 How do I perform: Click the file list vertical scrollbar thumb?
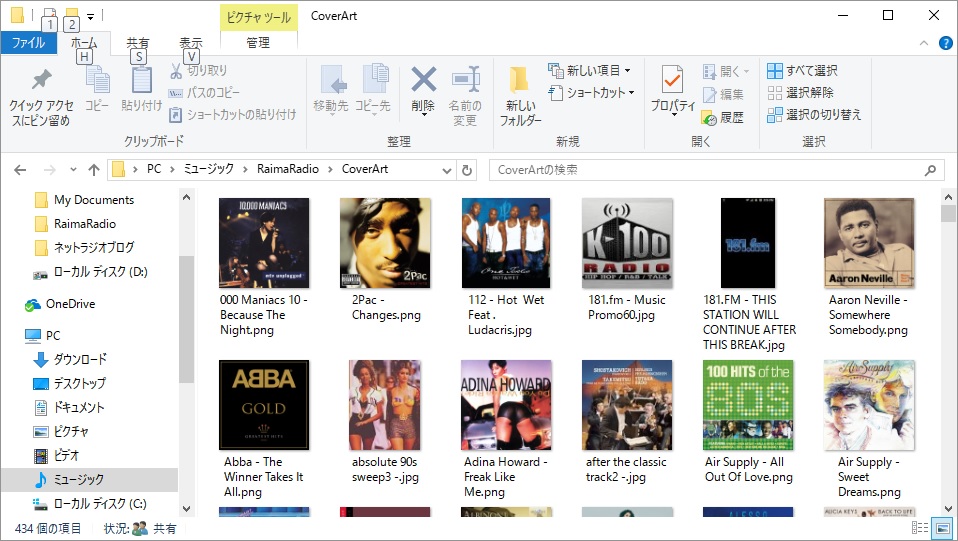948,213
